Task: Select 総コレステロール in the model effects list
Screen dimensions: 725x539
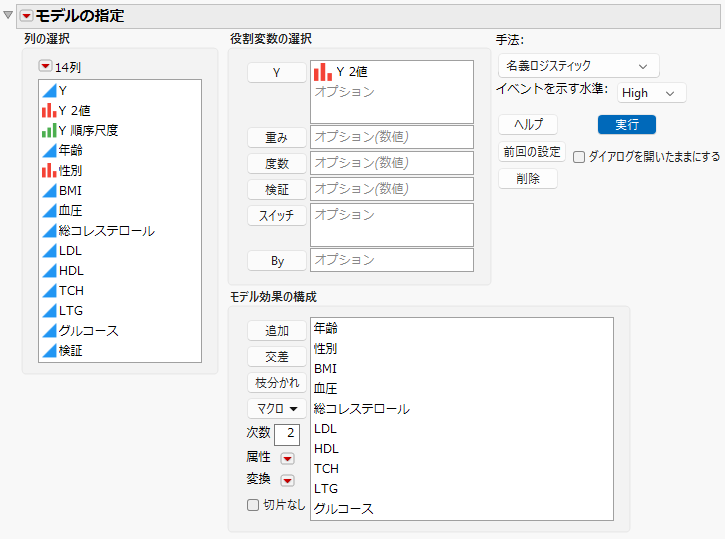Action: tap(362, 409)
